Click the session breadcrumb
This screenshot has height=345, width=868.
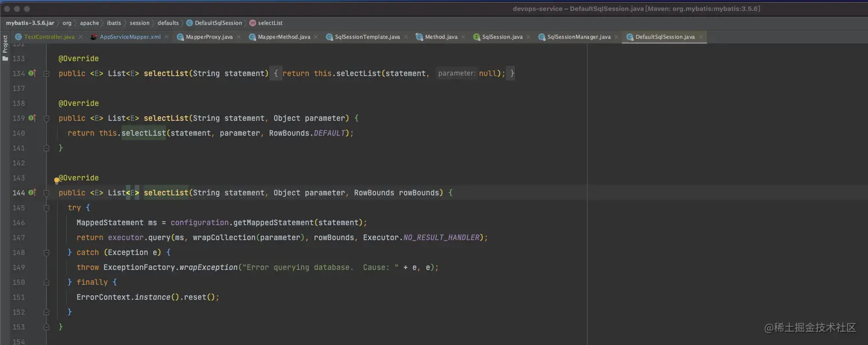point(139,23)
